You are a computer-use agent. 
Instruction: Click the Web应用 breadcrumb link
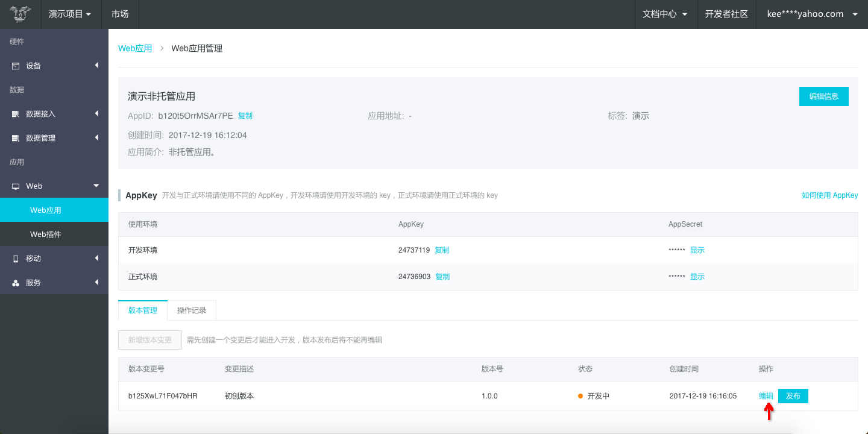[135, 48]
